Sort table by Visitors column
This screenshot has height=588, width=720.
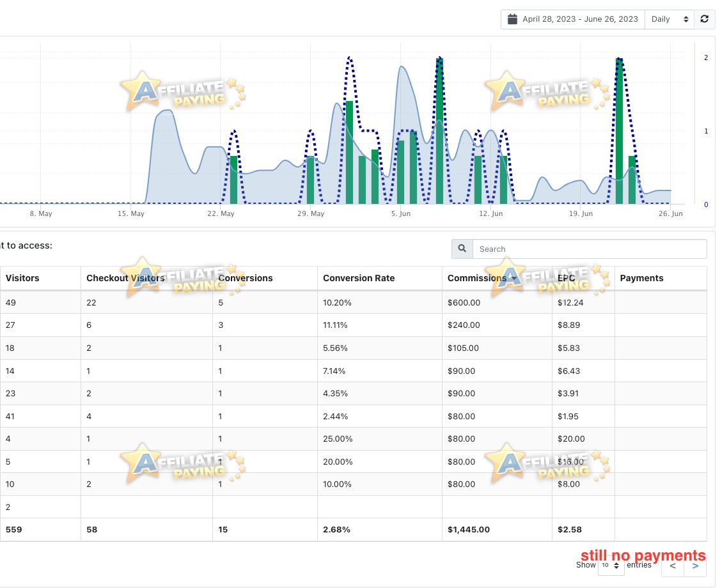coord(22,278)
